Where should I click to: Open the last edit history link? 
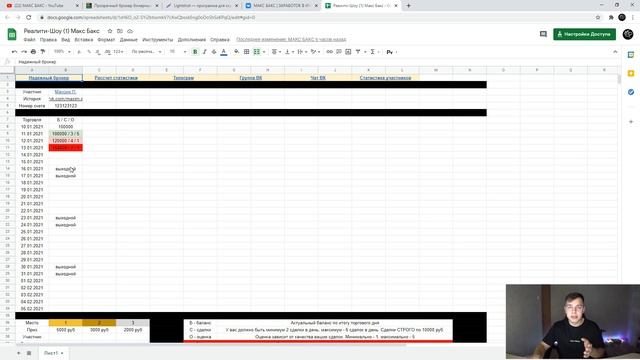point(291,40)
